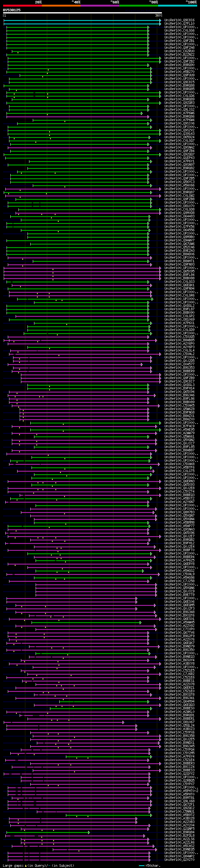Select hit UniRef100_A5CAS2
The height and width of the screenshot is (868, 200).
pos(179,846)
